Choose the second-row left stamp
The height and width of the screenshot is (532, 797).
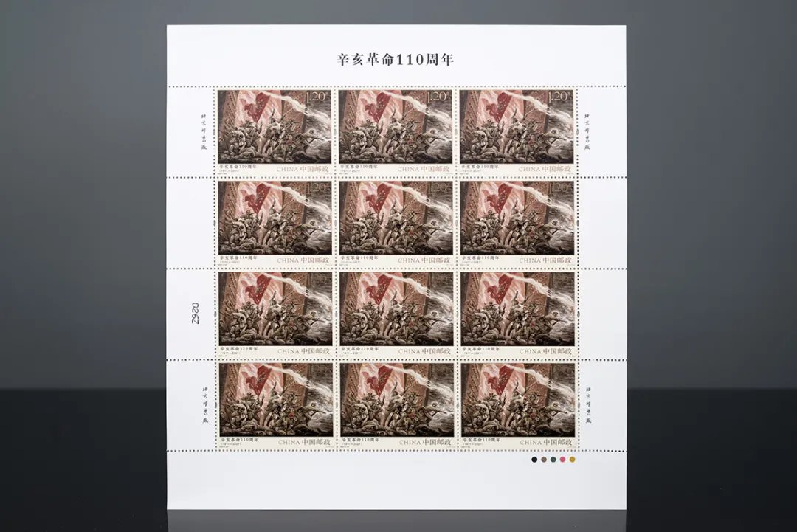[275, 223]
